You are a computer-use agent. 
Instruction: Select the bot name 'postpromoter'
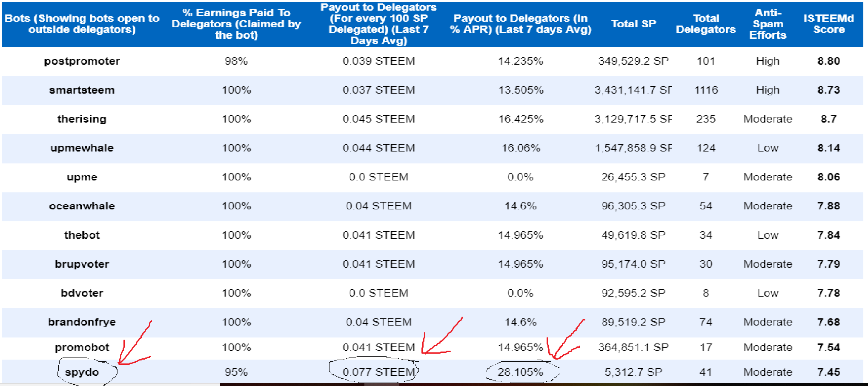click(82, 61)
